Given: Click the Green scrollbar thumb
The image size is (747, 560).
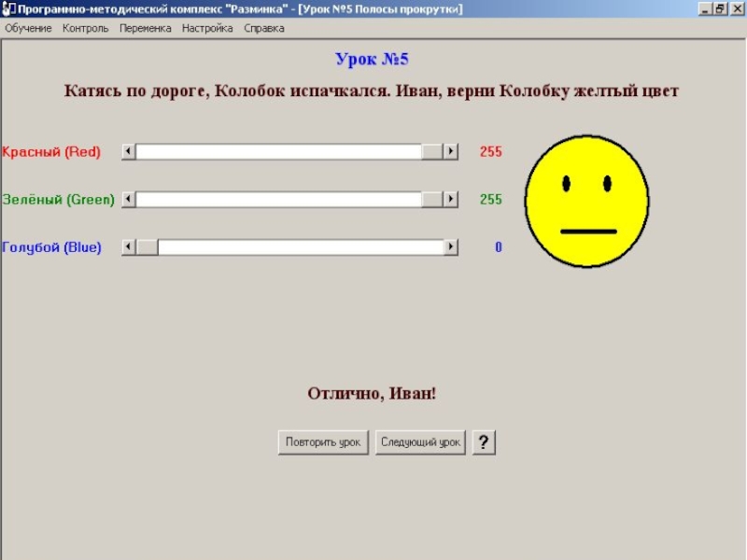Looking at the screenshot, I should click(x=432, y=199).
